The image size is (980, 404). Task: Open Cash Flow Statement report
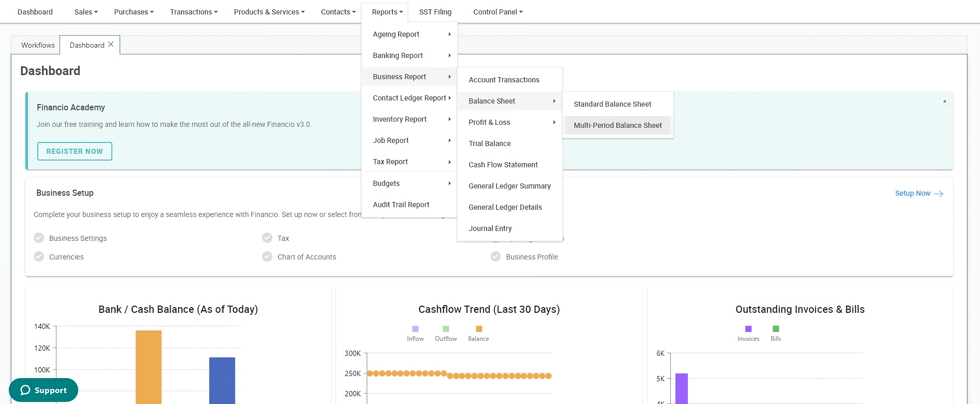[509, 165]
